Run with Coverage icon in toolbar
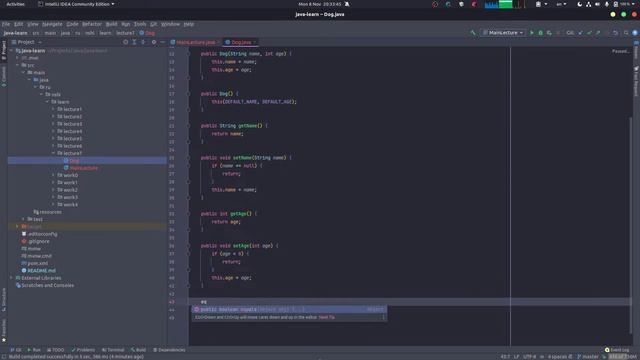Image resolution: width=640 pixels, height=360 pixels. 549,33
